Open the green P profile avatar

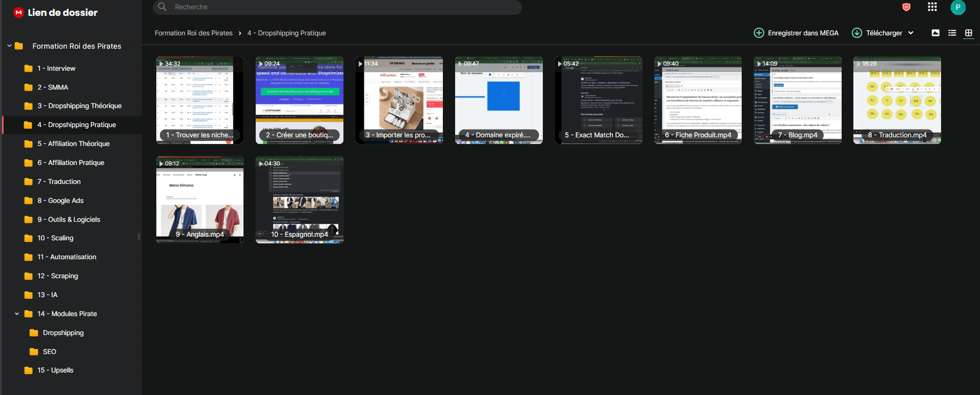click(957, 7)
